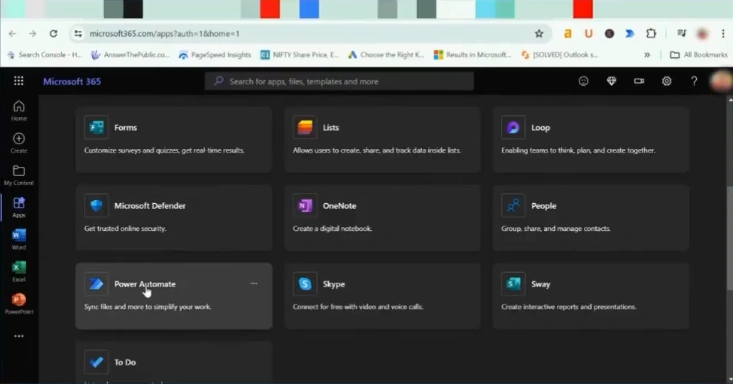The height and width of the screenshot is (384, 733).
Task: Go forward in browser history
Action: (32, 34)
